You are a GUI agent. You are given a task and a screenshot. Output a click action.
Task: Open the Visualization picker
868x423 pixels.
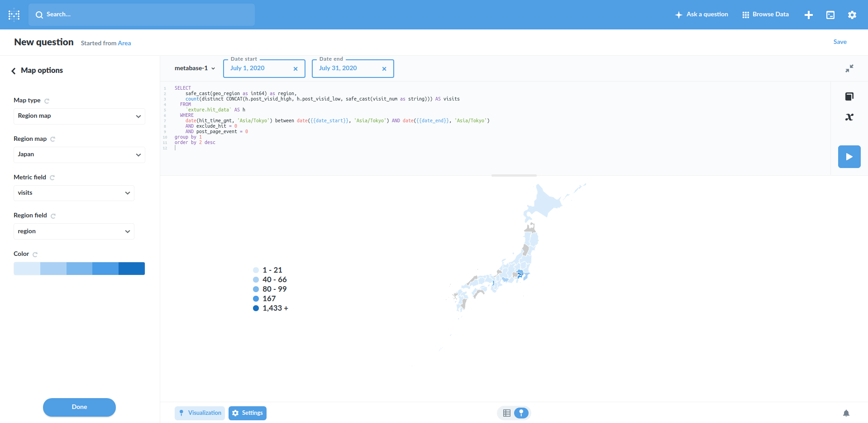200,413
